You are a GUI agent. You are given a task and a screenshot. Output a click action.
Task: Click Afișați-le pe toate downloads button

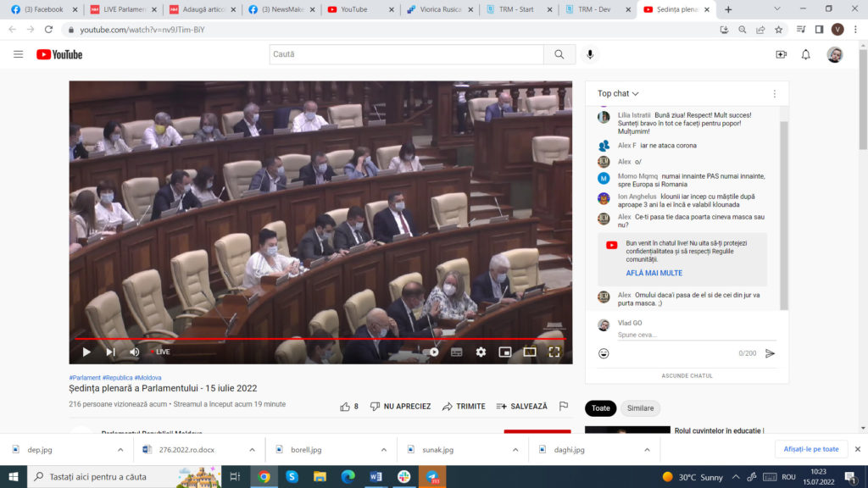coord(811,449)
